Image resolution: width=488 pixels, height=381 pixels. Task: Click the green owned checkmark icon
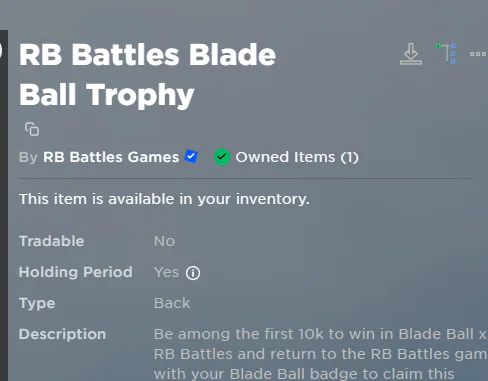tap(222, 157)
